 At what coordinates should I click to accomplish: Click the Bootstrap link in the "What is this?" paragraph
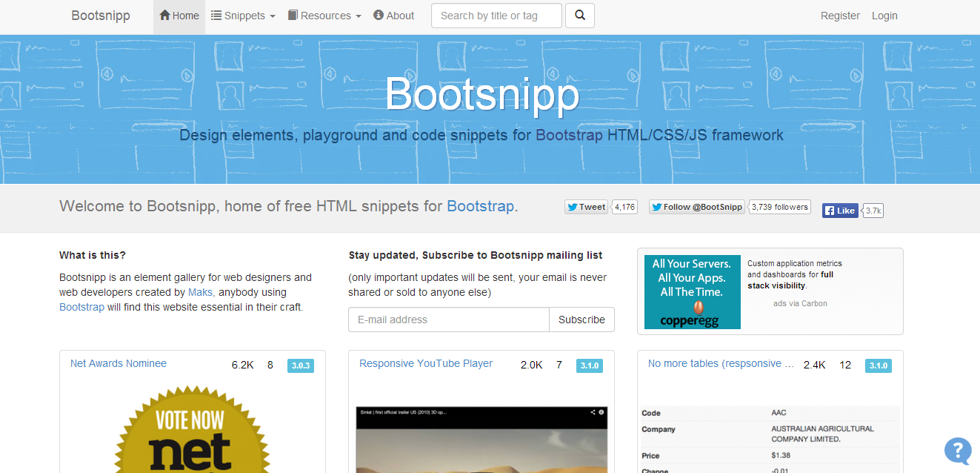point(81,307)
